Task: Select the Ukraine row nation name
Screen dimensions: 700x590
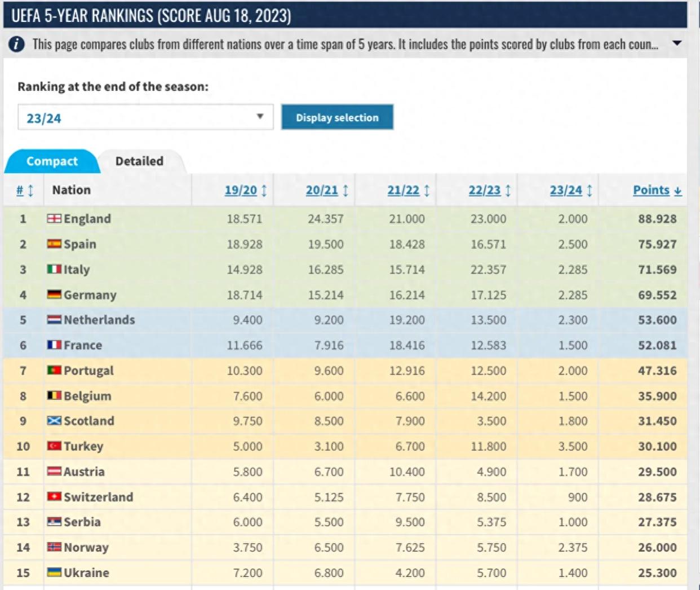Action: pos(86,573)
